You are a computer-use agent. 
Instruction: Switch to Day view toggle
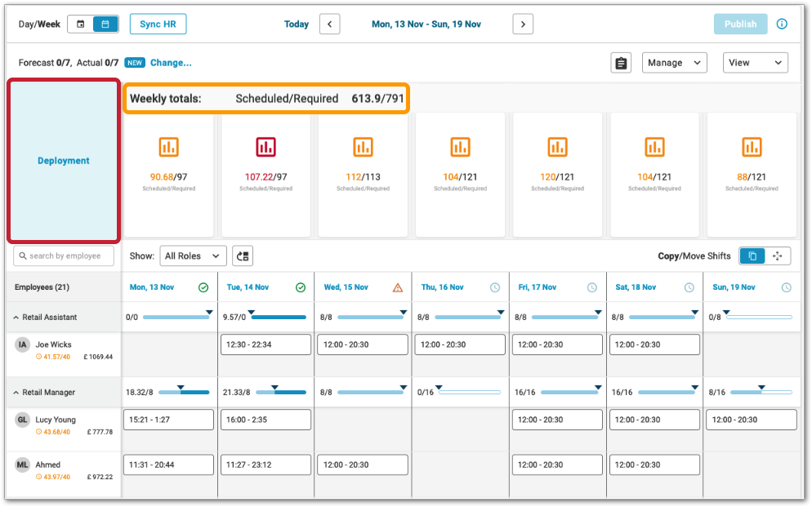tap(80, 24)
